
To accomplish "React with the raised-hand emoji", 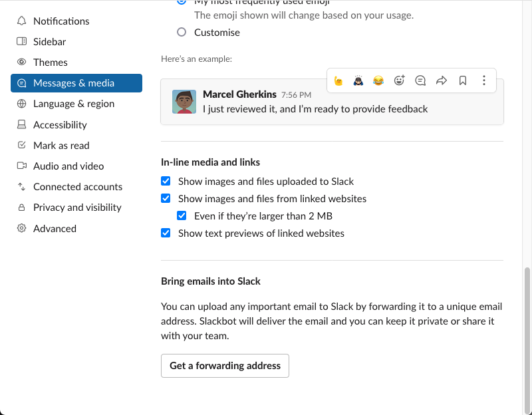I will 338,80.
